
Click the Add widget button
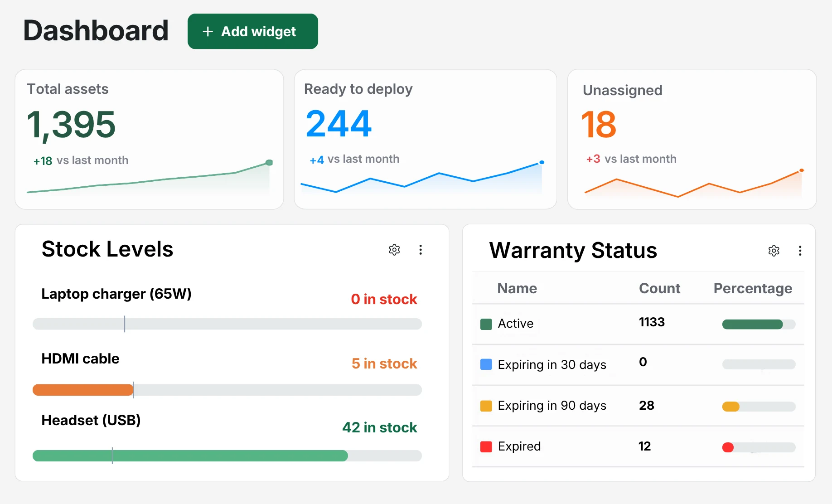click(253, 31)
